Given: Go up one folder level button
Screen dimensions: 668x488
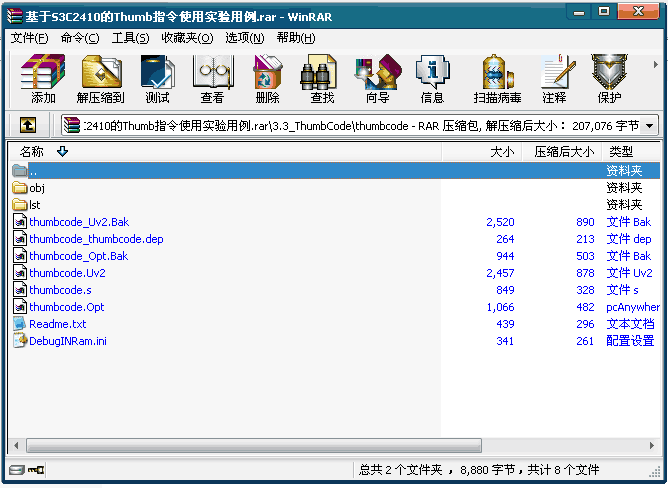Looking at the screenshot, I should 28,125.
